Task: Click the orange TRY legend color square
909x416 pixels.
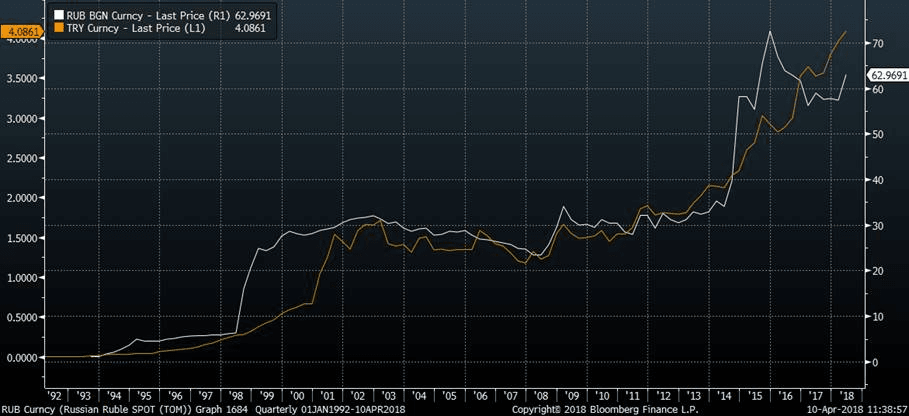Action: [x=57, y=29]
